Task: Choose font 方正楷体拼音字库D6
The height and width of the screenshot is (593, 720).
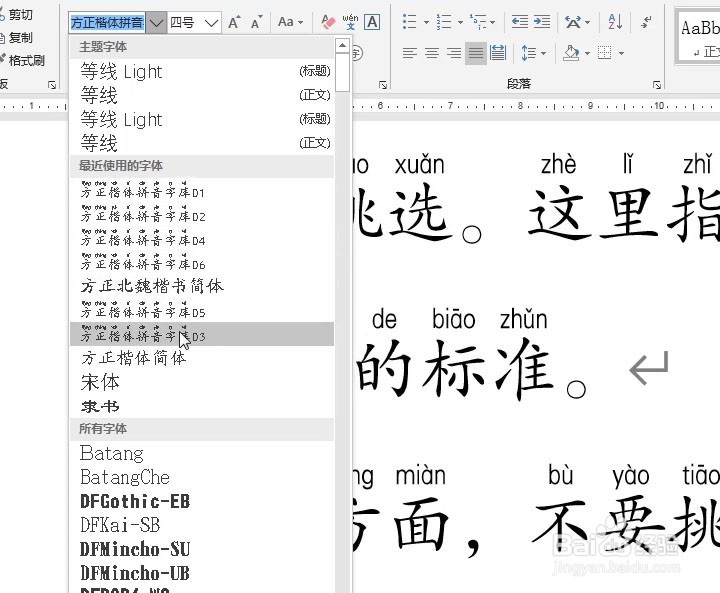Action: [202, 262]
